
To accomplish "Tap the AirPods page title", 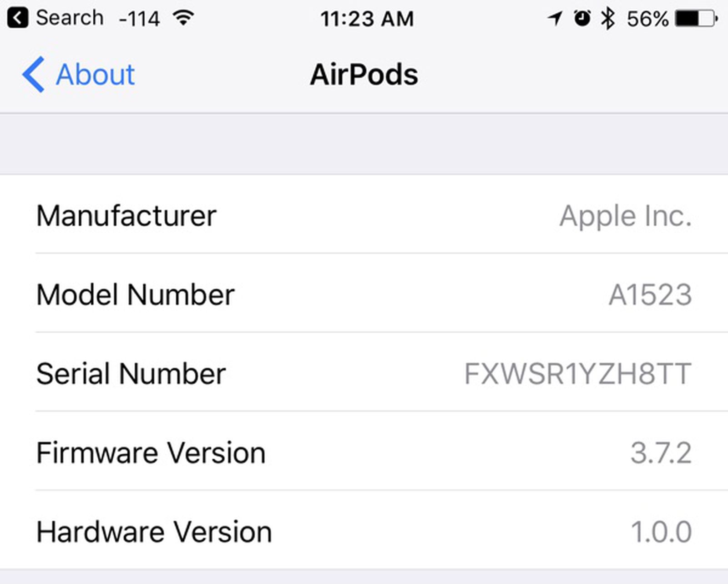I will pos(364,74).
